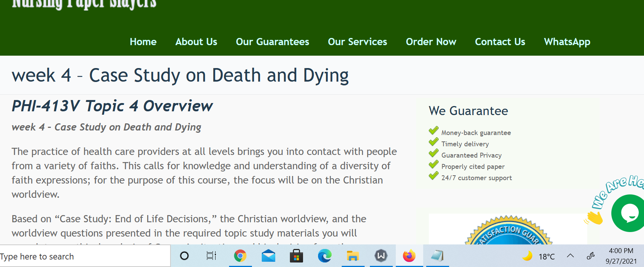This screenshot has height=267, width=644.
Task: Click the WhatsApp nav link
Action: (x=567, y=42)
